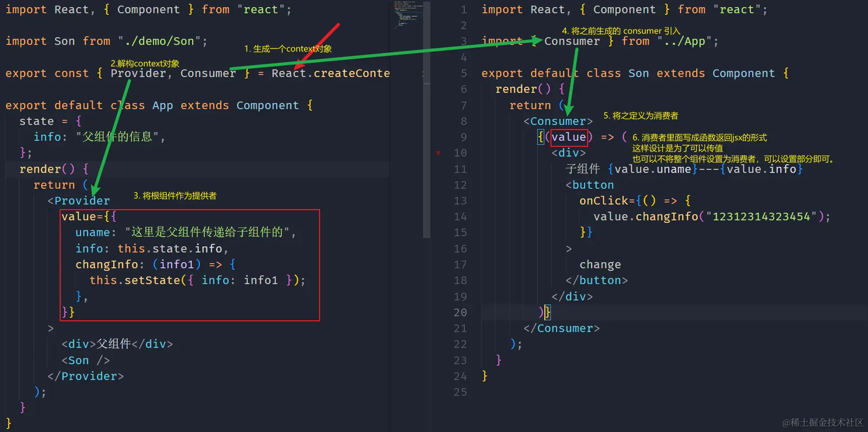This screenshot has height=432, width=868.
Task: Click the onClick attribute on line 13
Action: point(604,201)
